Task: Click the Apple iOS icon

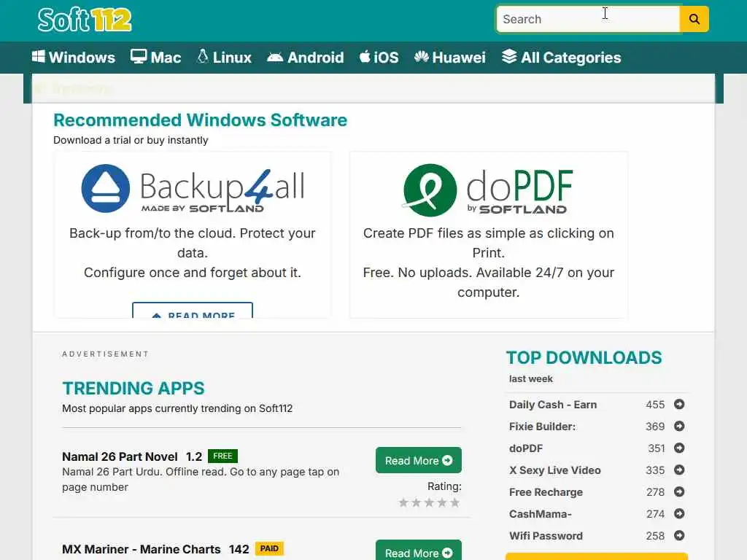Action: click(x=365, y=56)
